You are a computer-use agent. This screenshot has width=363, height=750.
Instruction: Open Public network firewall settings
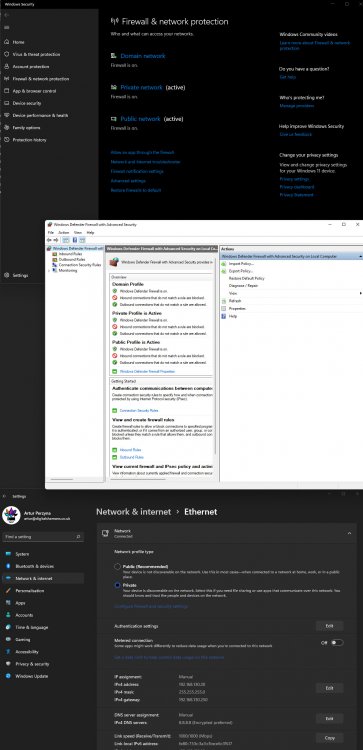click(x=140, y=119)
